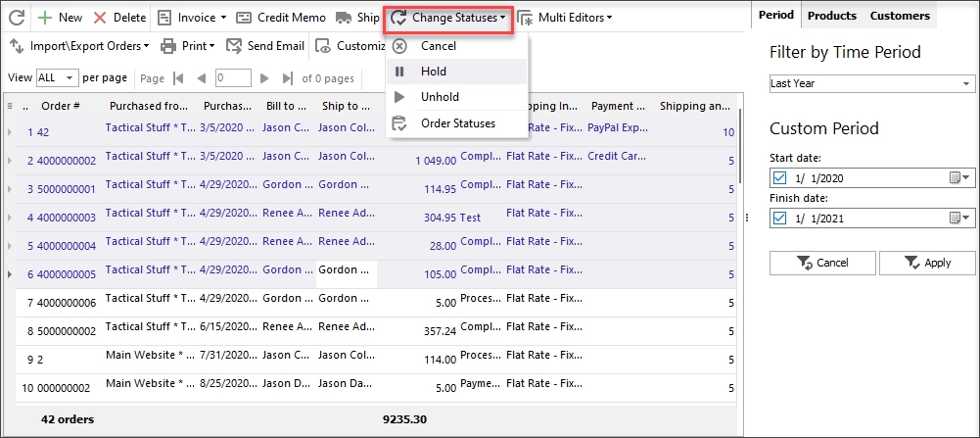Click the 357.24 total cell
This screenshot has height=438, width=980.
click(x=439, y=331)
